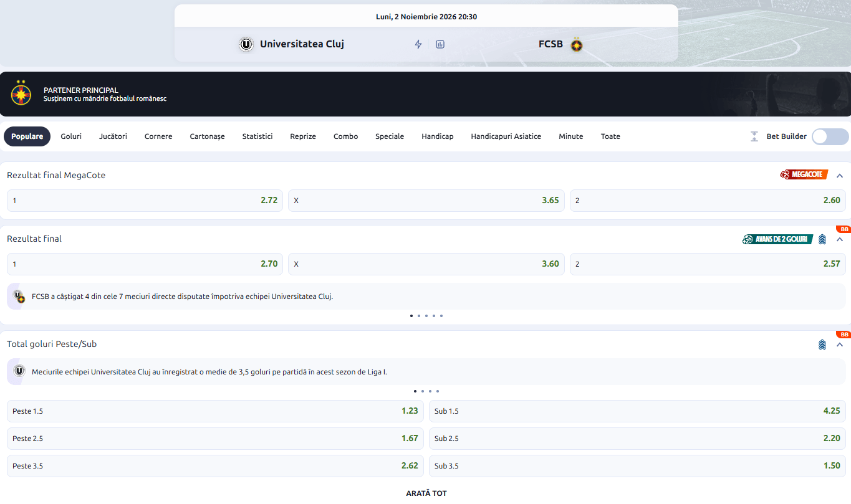Open the Cartonașe markets tab
The width and height of the screenshot is (851, 504).
pyautogui.click(x=208, y=136)
